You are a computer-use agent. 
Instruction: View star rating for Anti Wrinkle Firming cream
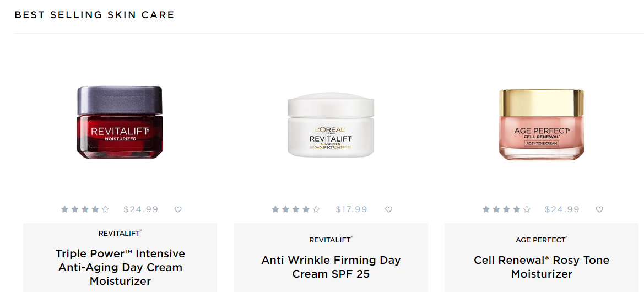[295, 209]
